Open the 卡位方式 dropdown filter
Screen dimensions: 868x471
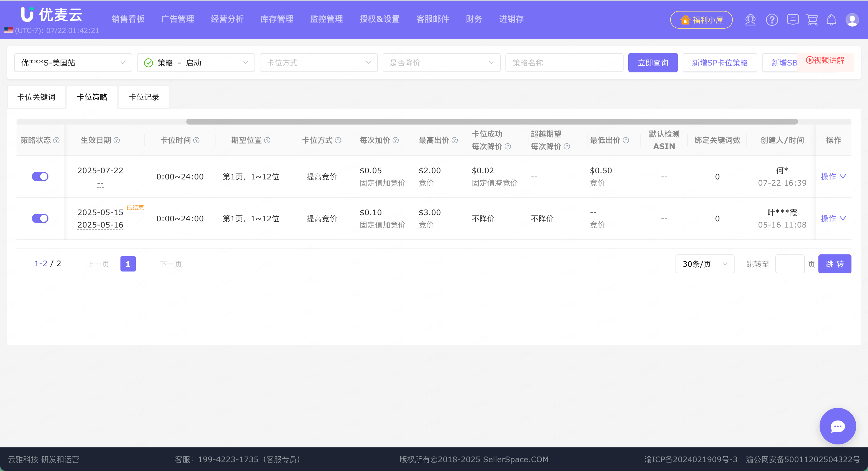click(x=319, y=62)
